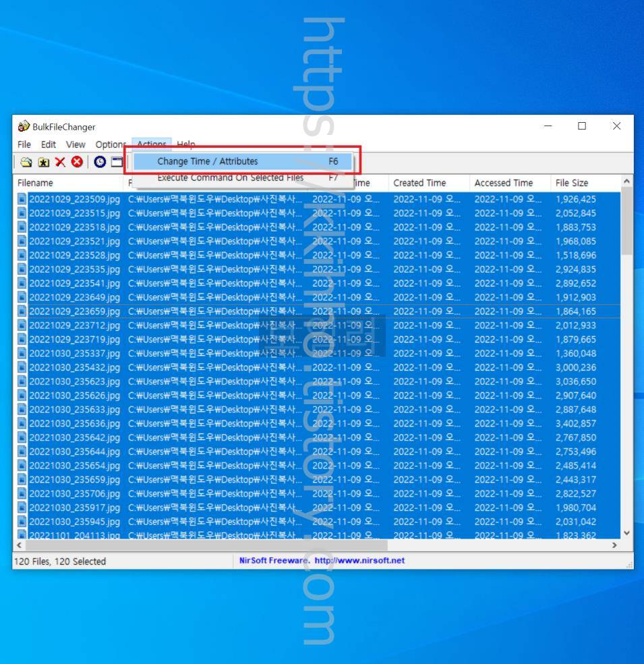Click file icon of 20221030_235636.jpg
Screen dimensions: 644x664
click(x=22, y=424)
